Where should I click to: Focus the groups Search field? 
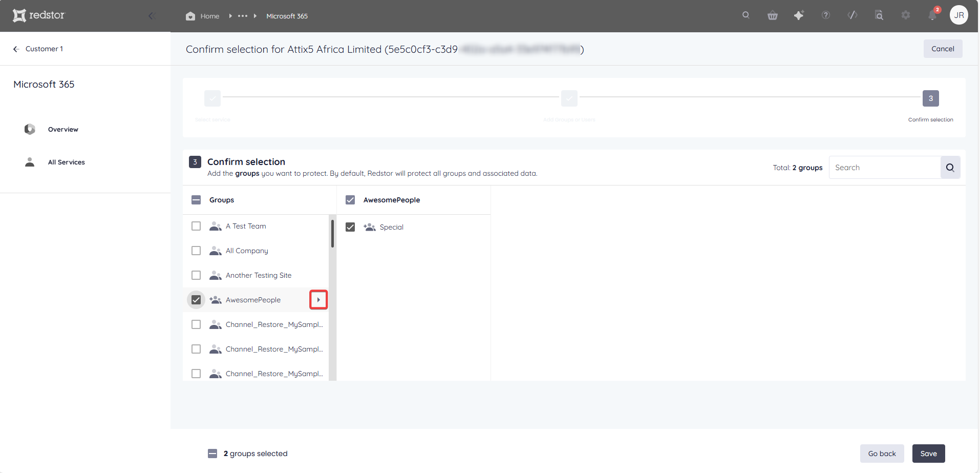(885, 168)
